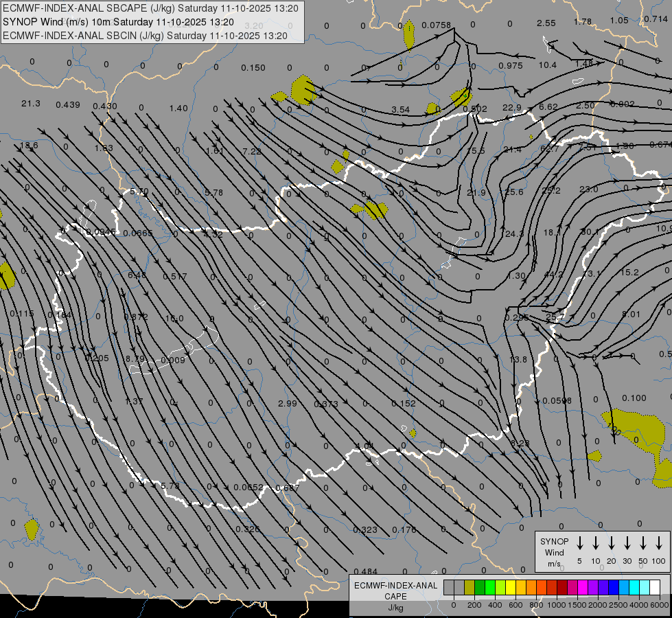Viewport: 672px width, 618px height.
Task: Select the olive CAPE legend swatch
Action: click(x=470, y=587)
